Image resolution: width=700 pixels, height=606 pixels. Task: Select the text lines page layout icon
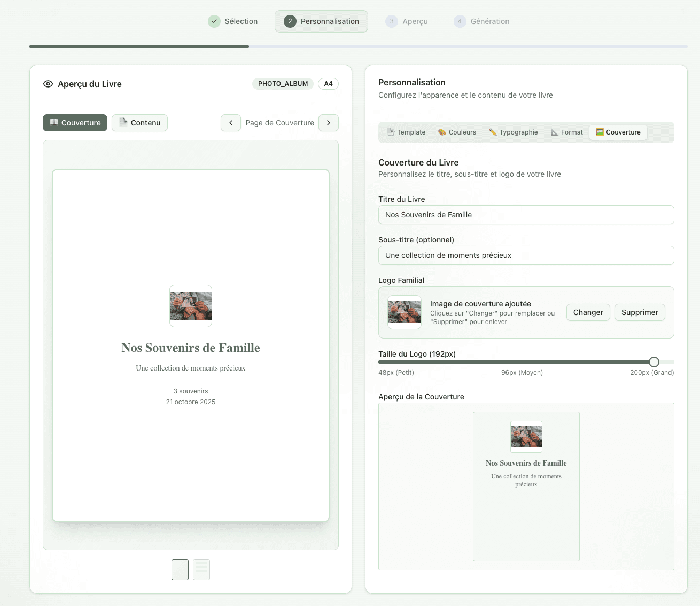coord(201,570)
